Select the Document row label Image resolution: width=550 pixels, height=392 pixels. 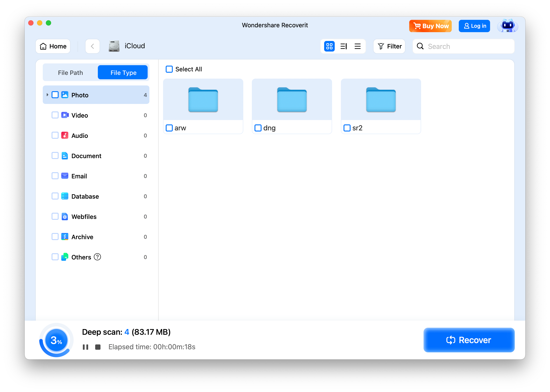click(86, 156)
